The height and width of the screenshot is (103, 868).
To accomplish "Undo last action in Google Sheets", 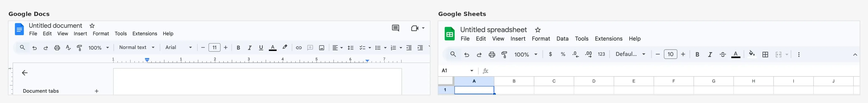I will 466,54.
